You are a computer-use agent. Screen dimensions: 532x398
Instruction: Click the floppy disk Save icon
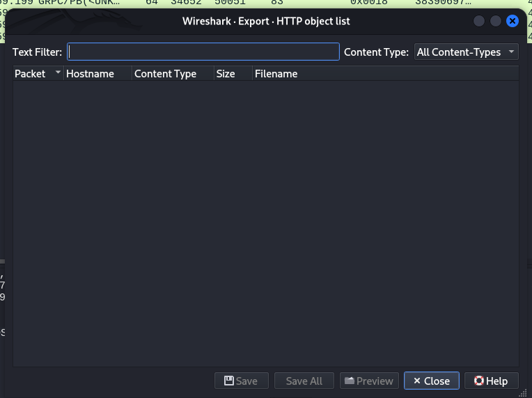click(229, 381)
